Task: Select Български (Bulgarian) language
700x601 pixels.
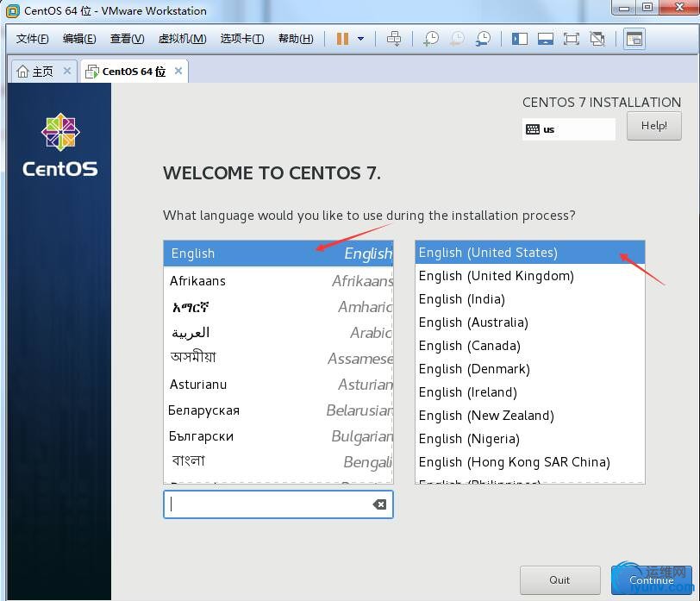Action: (278, 436)
